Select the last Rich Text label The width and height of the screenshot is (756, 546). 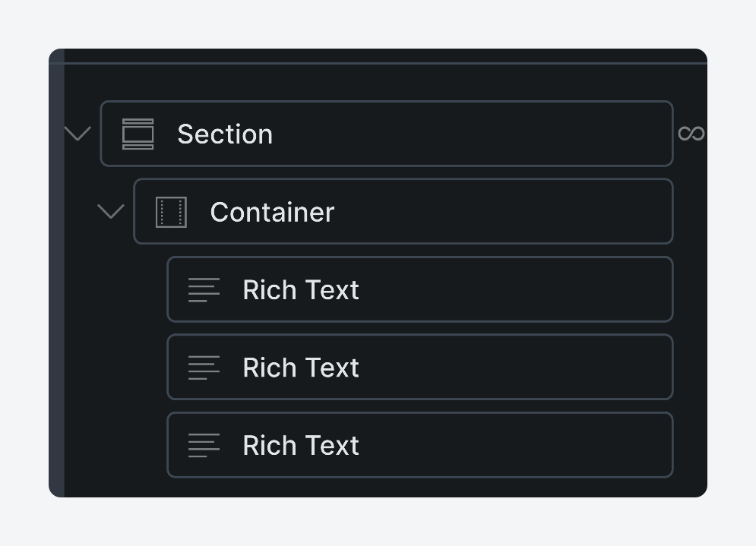(301, 445)
